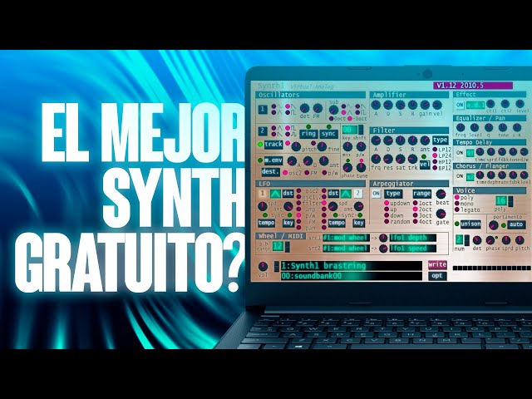This screenshot has height=399, width=532.
Task: Click the ring modulation button
Action: click(x=308, y=134)
